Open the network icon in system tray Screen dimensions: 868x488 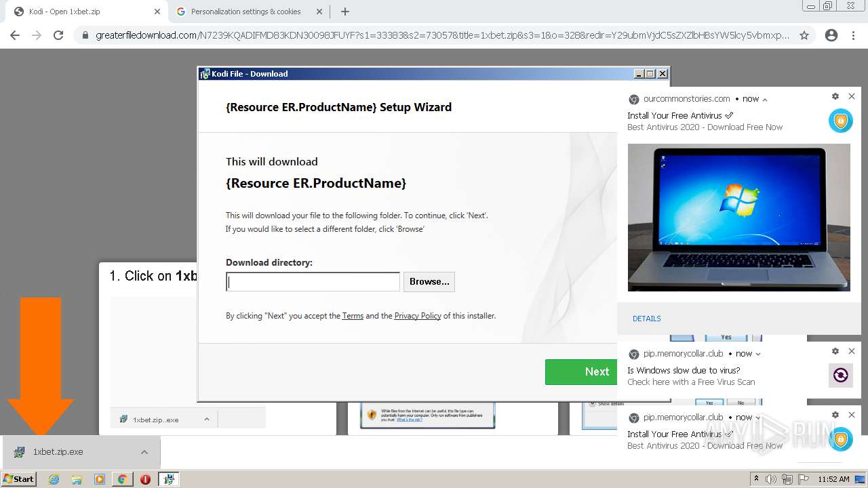tap(787, 479)
